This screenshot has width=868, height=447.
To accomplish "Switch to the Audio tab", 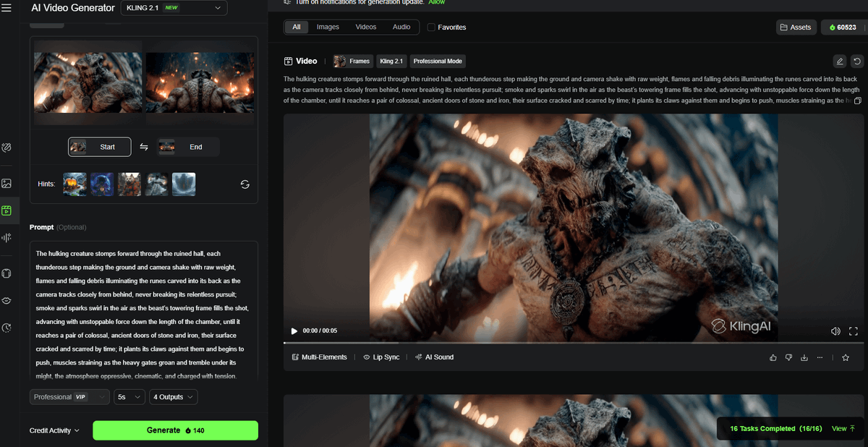I will (401, 27).
